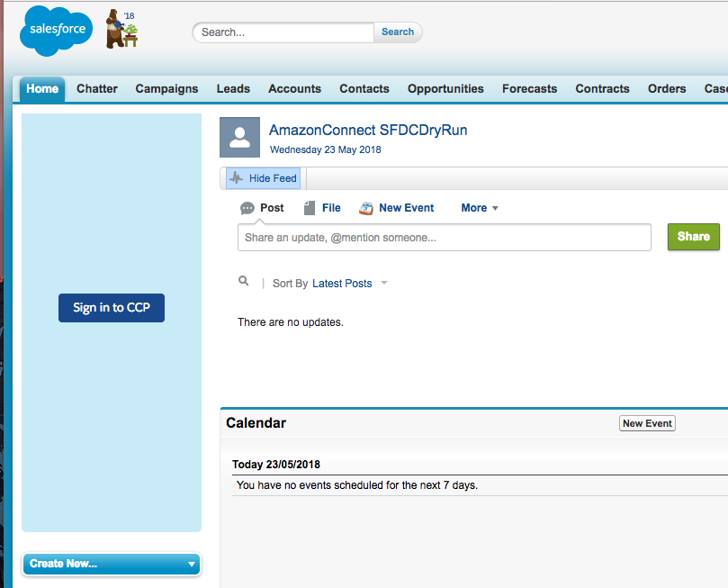The width and height of the screenshot is (728, 588).
Task: Expand the More publisher dropdown
Action: tap(480, 208)
